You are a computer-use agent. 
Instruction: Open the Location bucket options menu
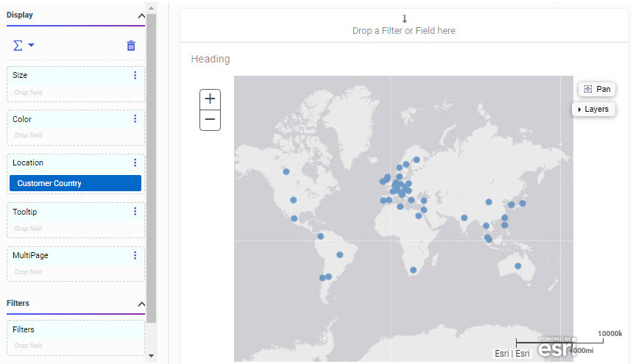135,163
